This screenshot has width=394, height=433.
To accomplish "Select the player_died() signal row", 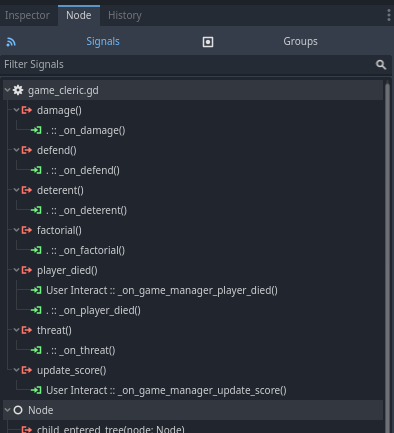I will 193,270.
